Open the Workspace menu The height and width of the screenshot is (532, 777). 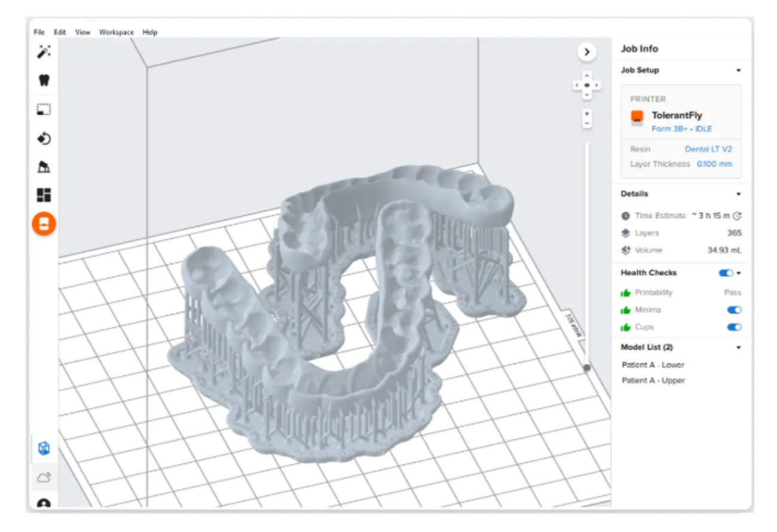[117, 32]
